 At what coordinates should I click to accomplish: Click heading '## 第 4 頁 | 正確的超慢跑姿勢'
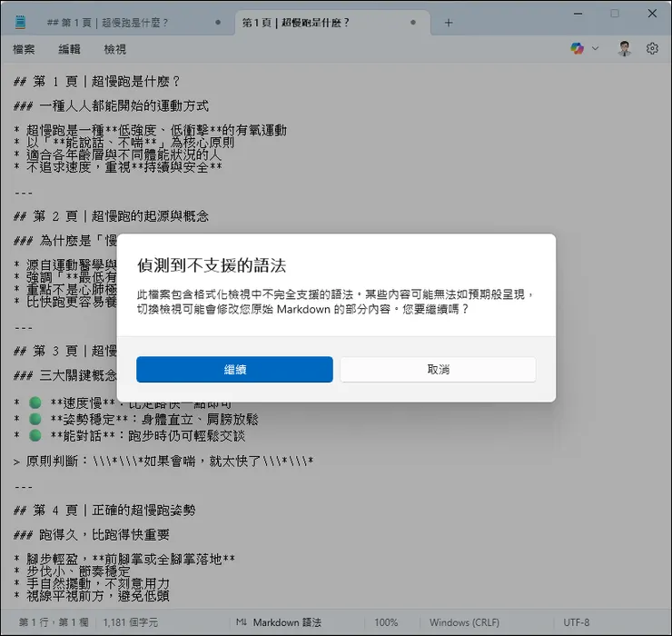pos(104,511)
